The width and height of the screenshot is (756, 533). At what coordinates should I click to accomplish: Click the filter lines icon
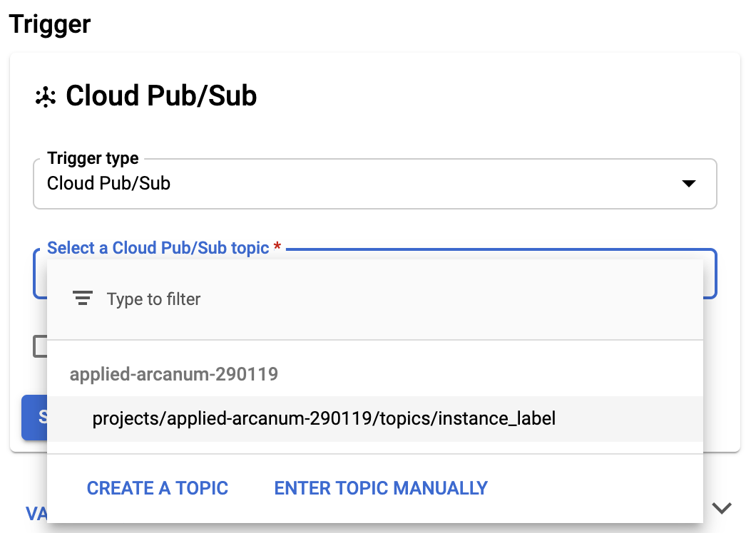tap(83, 299)
